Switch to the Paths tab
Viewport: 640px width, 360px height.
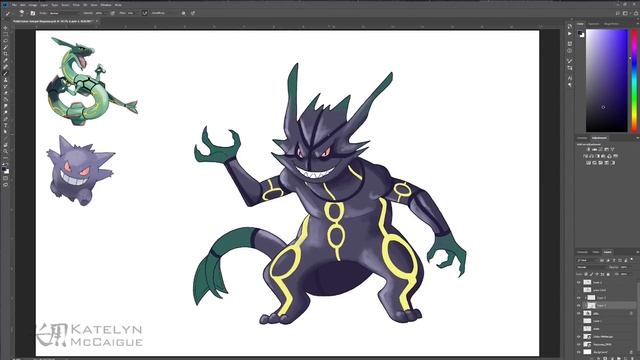click(596, 252)
